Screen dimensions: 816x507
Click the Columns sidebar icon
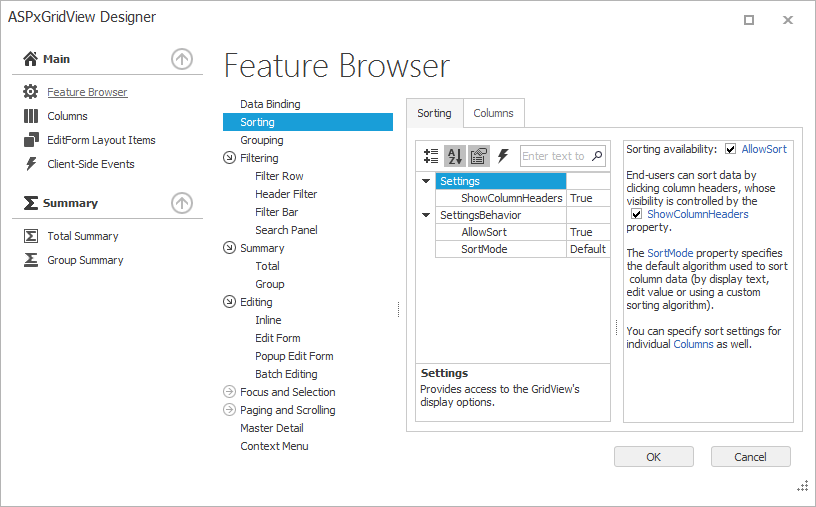[x=31, y=116]
